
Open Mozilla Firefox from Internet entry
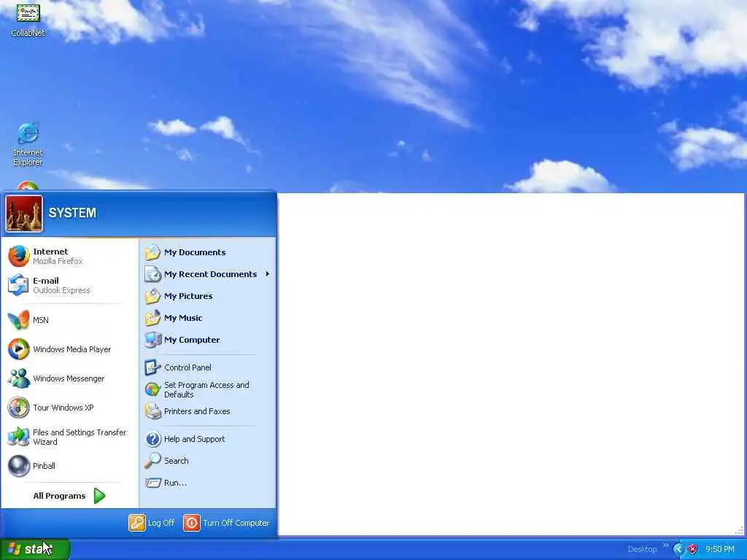coord(69,256)
